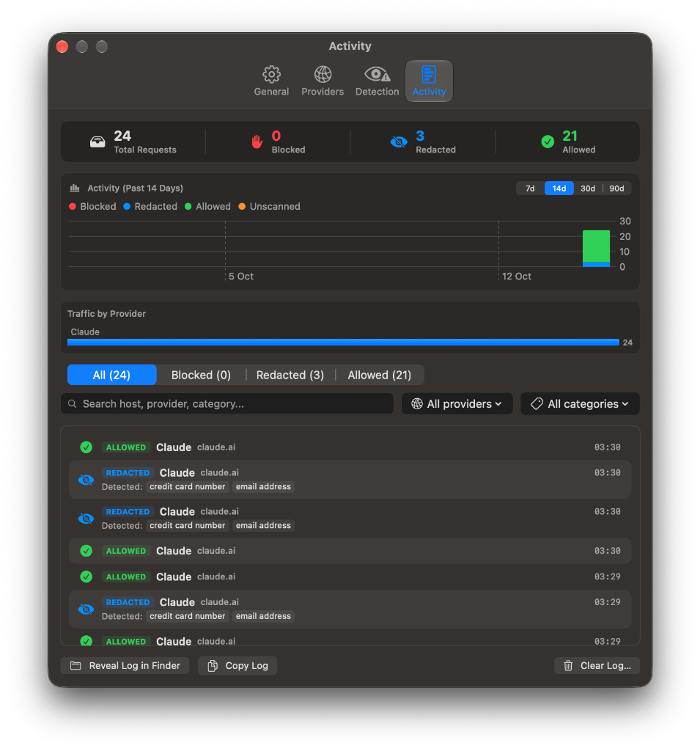Click the 0 Blocked count
This screenshot has width=700, height=751.
[276, 136]
